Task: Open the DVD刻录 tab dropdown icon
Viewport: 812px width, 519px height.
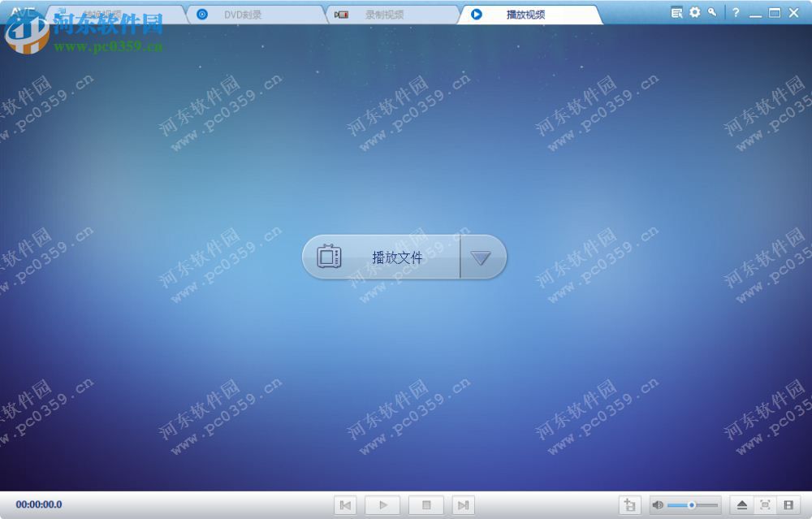Action: [201, 13]
